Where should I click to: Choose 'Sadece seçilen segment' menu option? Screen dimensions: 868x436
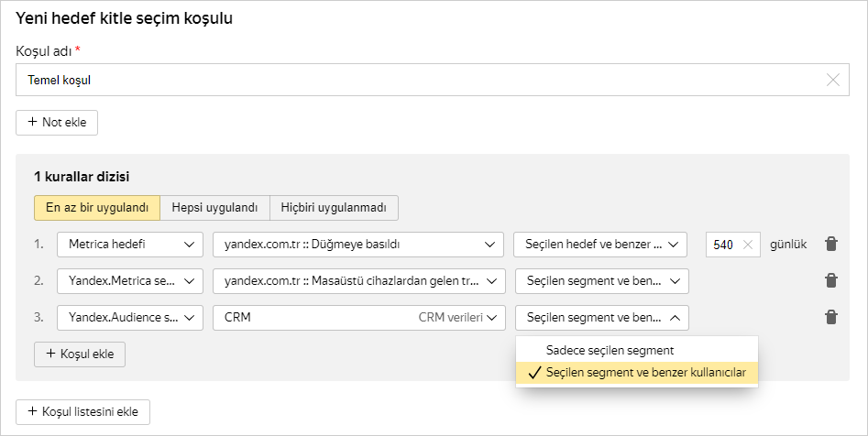click(610, 350)
